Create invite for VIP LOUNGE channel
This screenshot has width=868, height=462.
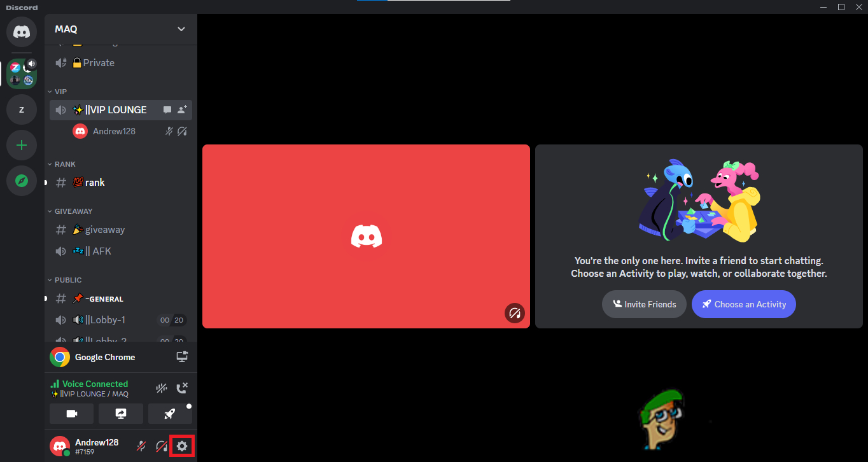coord(182,109)
